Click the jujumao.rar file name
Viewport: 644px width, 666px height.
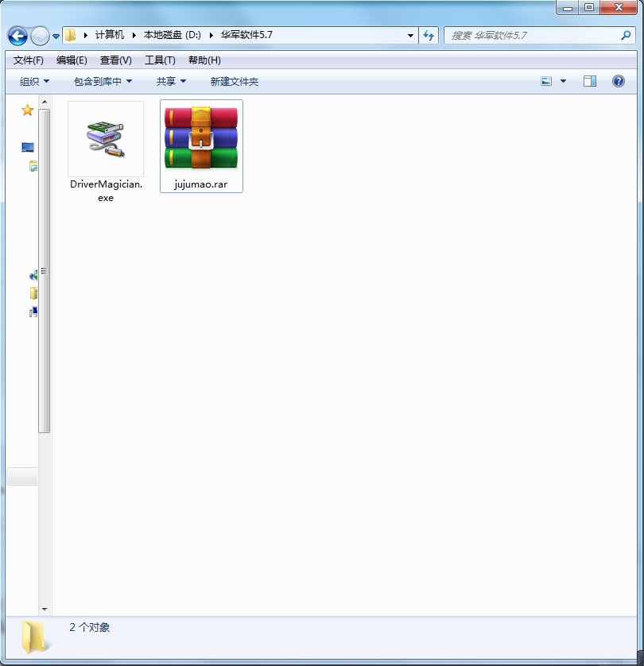(x=201, y=184)
